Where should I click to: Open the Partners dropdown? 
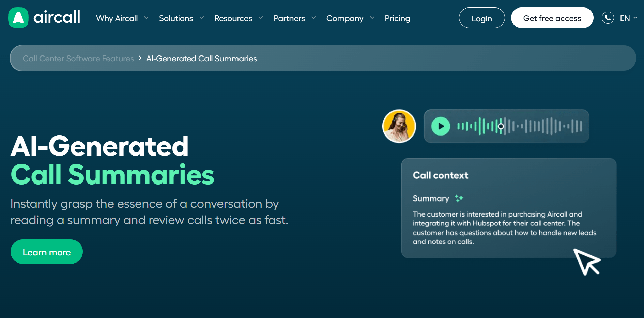289,18
